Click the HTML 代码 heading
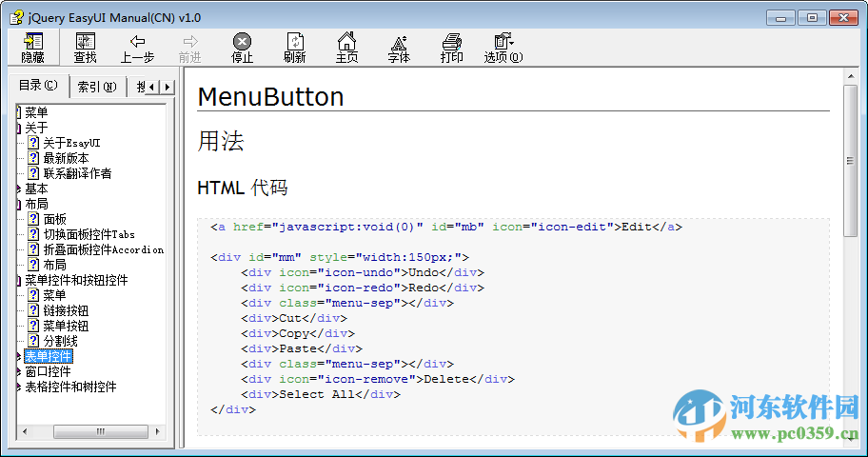Screen dimensions: 868x457 (243, 188)
